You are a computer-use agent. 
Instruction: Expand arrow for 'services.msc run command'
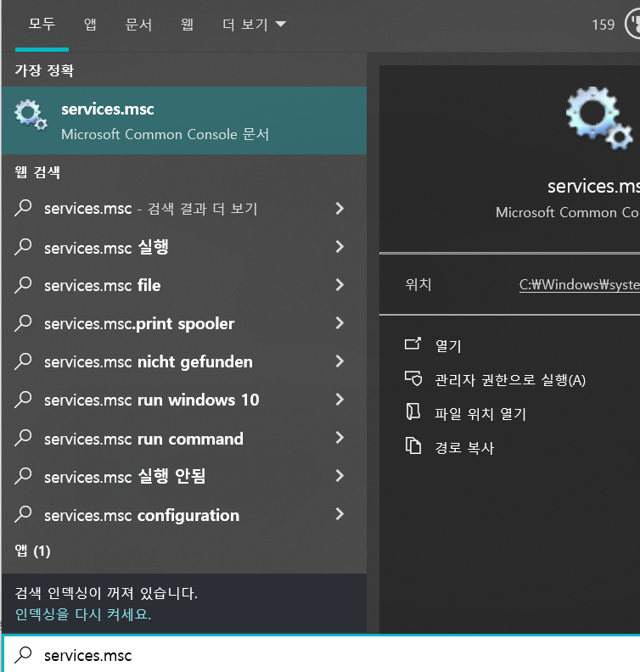pos(340,438)
